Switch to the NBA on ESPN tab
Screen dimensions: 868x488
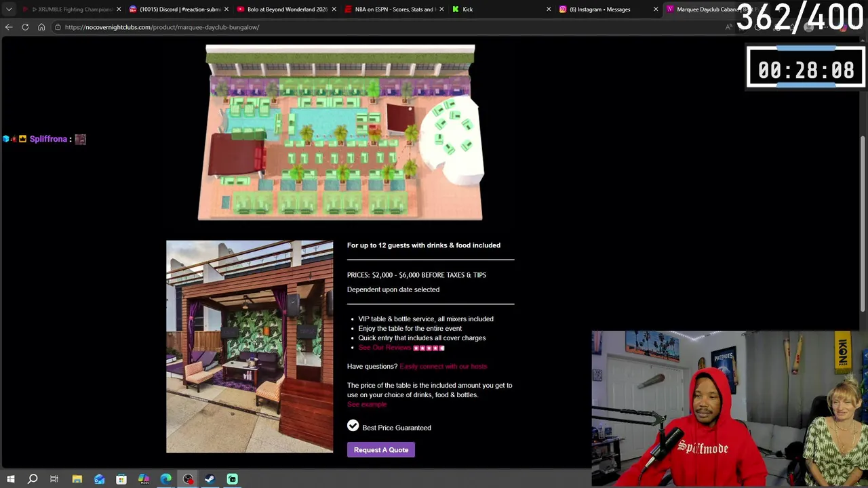coord(394,9)
